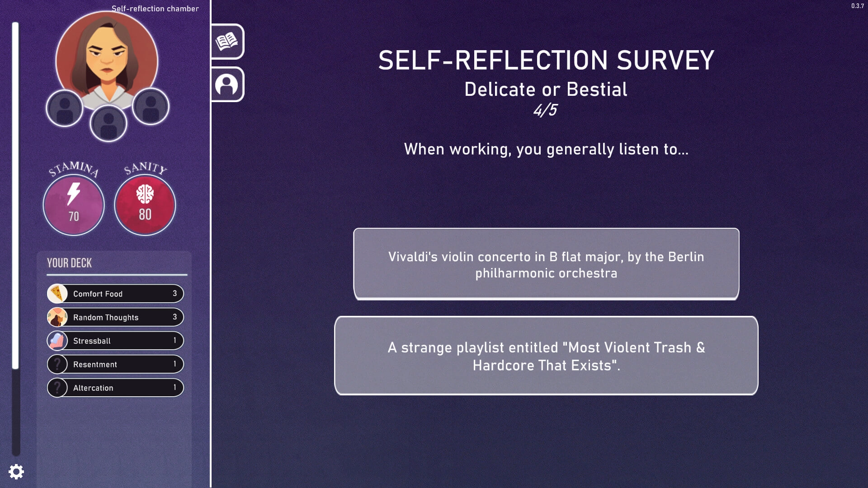
Task: Open the settings gear icon
Action: point(16,471)
